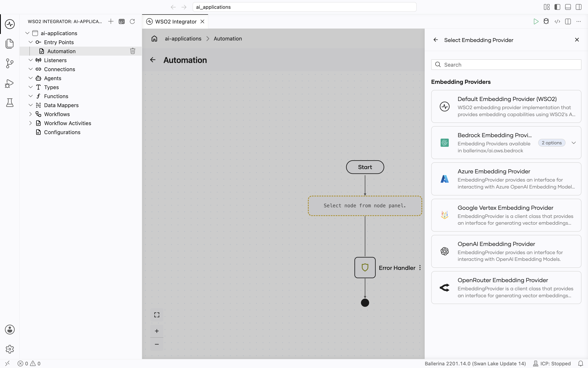Select Google Vertex Embedding Provider card
Image resolution: width=588 pixels, height=368 pixels.
coord(506,215)
